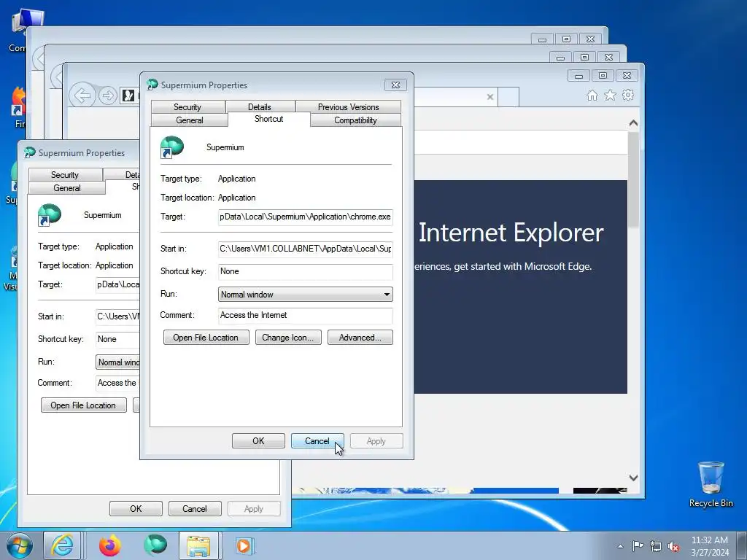This screenshot has width=747, height=560.
Task: Switch to the Details tab in front dialog
Action: (260, 106)
